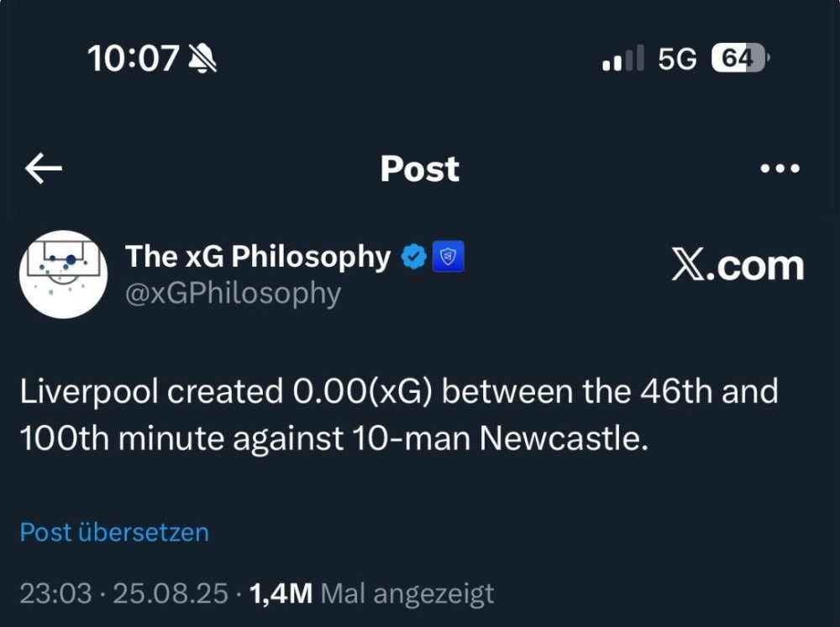The width and height of the screenshot is (840, 627).
Task: Tap the square affiliate shield badge
Action: click(x=449, y=258)
